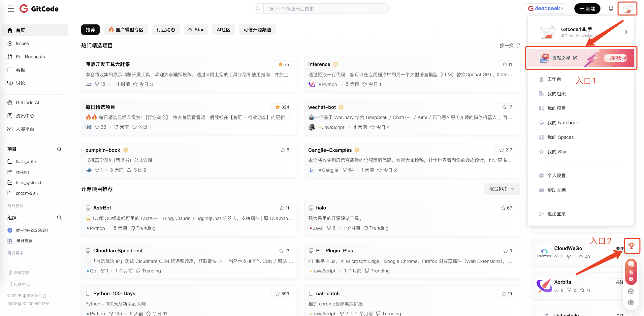Click the user avatar in top bar

tap(627, 9)
